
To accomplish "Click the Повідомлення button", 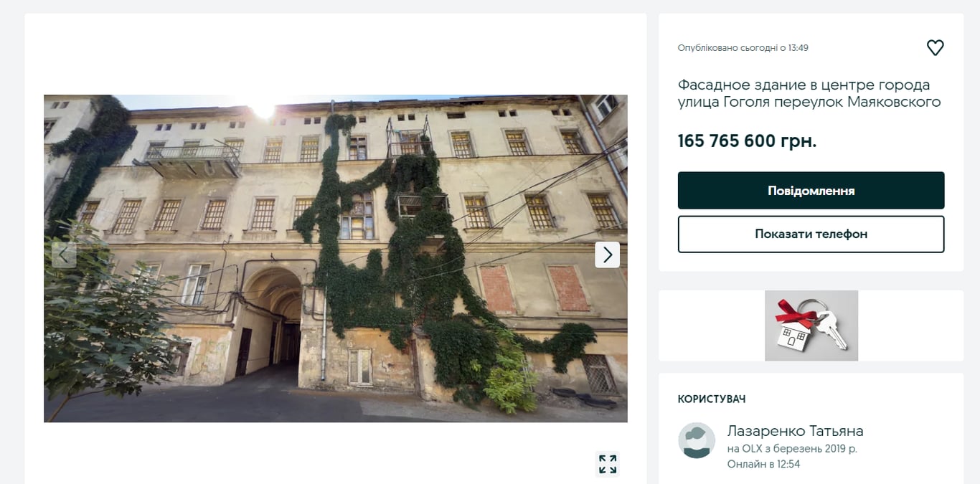I will pyautogui.click(x=811, y=191).
